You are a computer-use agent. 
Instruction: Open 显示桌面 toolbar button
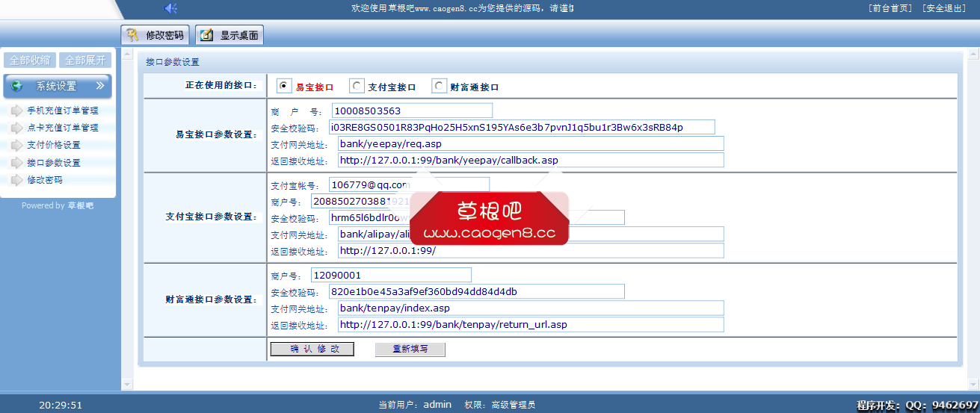pyautogui.click(x=229, y=35)
